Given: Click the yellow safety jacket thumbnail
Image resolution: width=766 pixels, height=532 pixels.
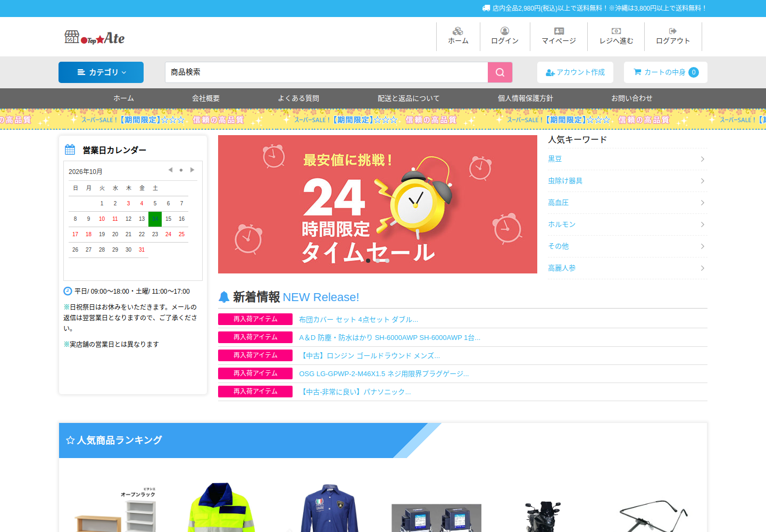Looking at the screenshot, I should [221, 507].
